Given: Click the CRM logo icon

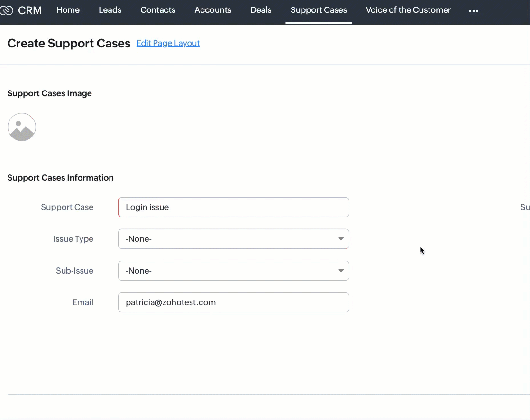Looking at the screenshot, I should pyautogui.click(x=6, y=10).
